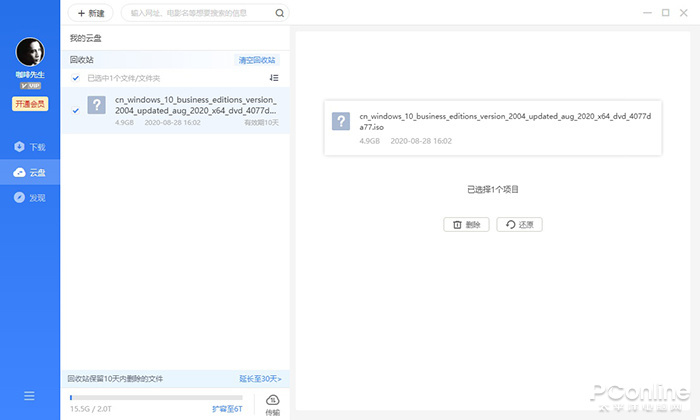Click the VIP badge under the username

pyautogui.click(x=29, y=87)
